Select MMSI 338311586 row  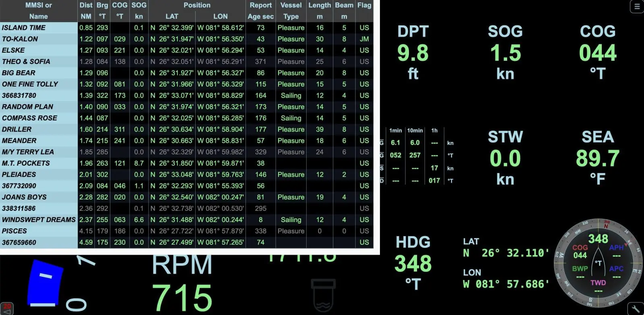pyautogui.click(x=186, y=208)
